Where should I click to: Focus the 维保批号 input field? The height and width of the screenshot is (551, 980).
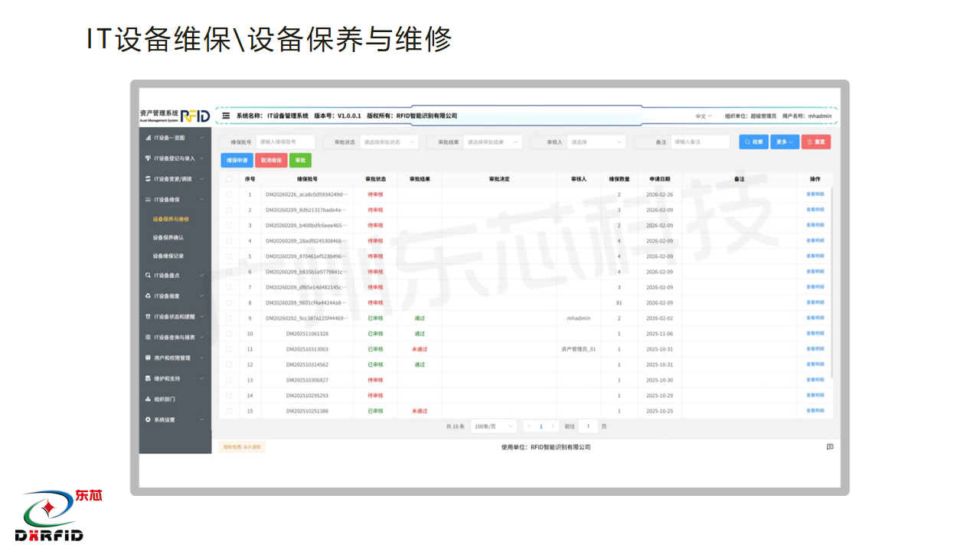coord(286,142)
